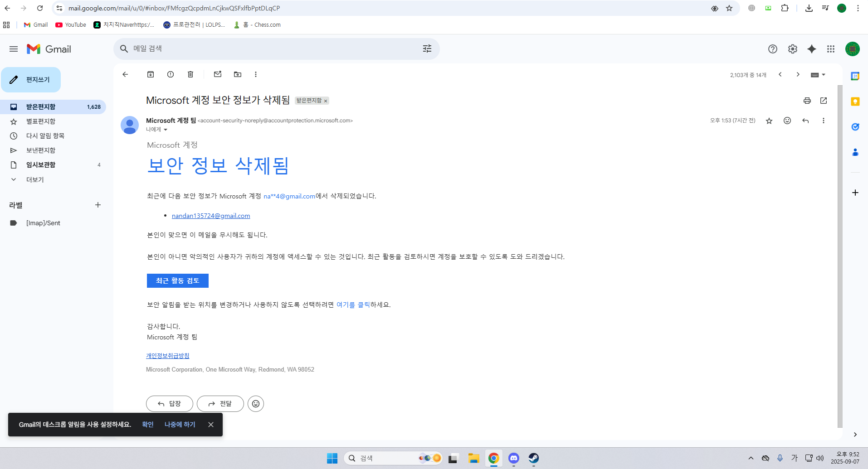Click 최근 활동 검토 button
The height and width of the screenshot is (469, 868).
(x=178, y=281)
